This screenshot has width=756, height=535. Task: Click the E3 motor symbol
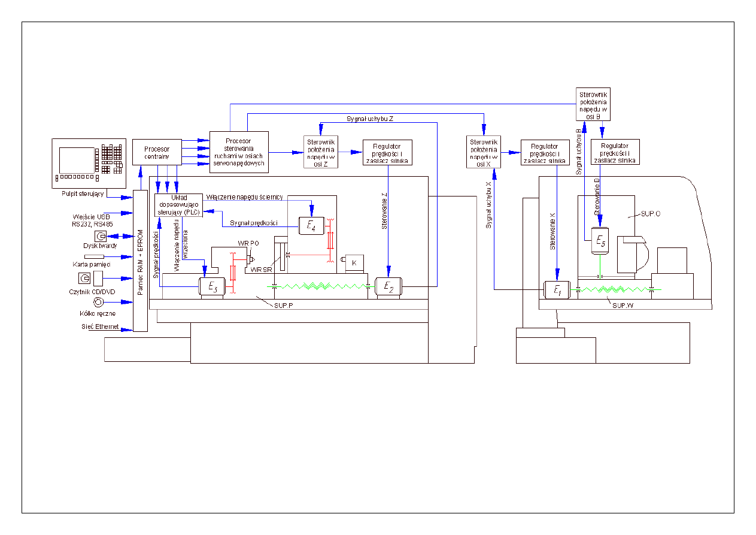212,287
